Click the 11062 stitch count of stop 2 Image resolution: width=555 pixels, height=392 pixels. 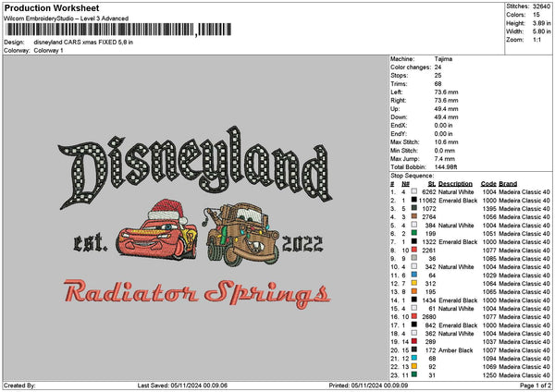pyautogui.click(x=427, y=201)
